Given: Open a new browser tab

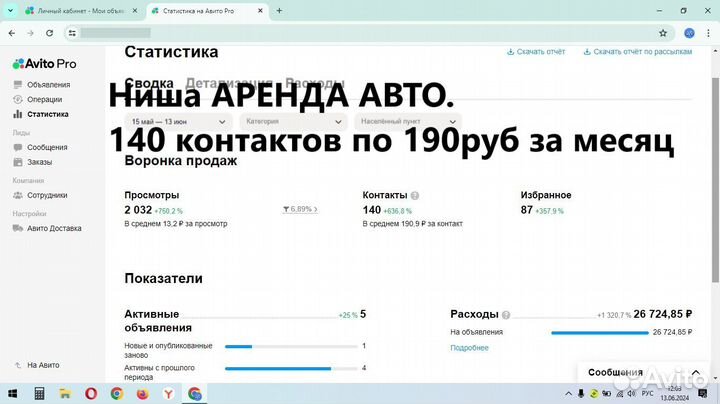Looking at the screenshot, I should click(279, 11).
